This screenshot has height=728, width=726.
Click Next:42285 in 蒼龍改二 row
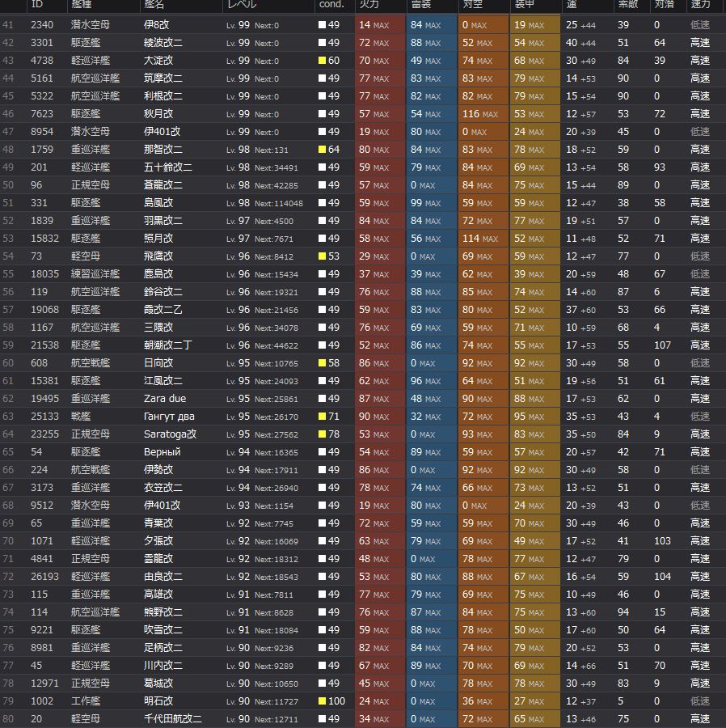coord(276,186)
